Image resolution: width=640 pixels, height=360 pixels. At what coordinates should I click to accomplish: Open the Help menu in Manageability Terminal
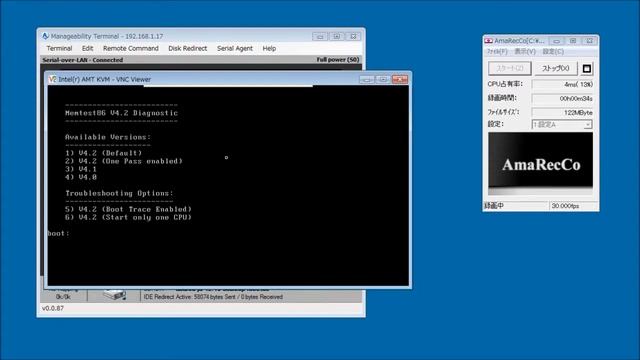point(269,48)
